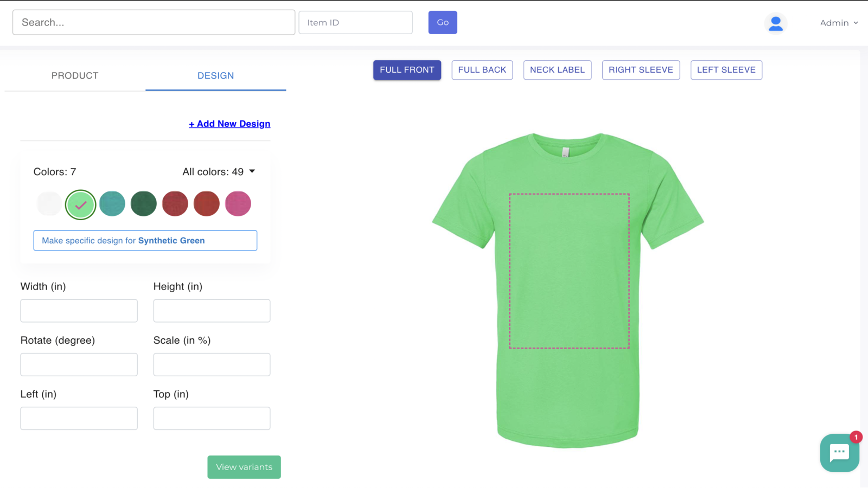Image resolution: width=868 pixels, height=488 pixels.
Task: Click the user profile avatar icon
Action: 776,23
